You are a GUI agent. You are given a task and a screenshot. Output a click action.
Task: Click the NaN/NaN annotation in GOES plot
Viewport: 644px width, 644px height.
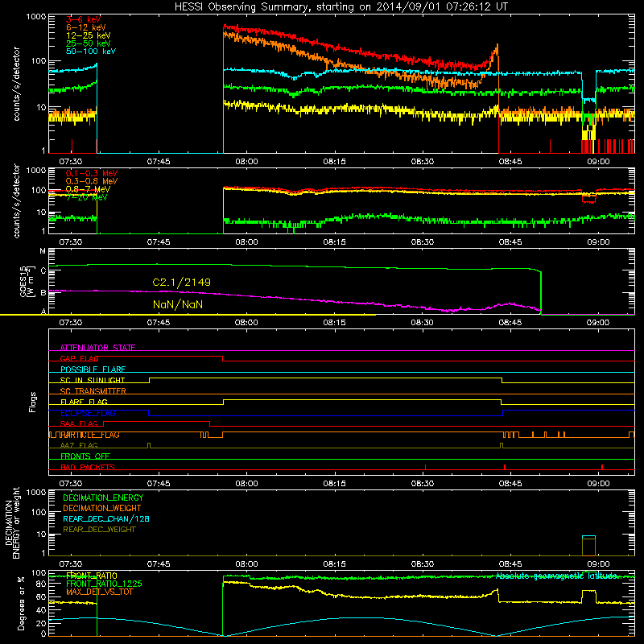point(178,305)
